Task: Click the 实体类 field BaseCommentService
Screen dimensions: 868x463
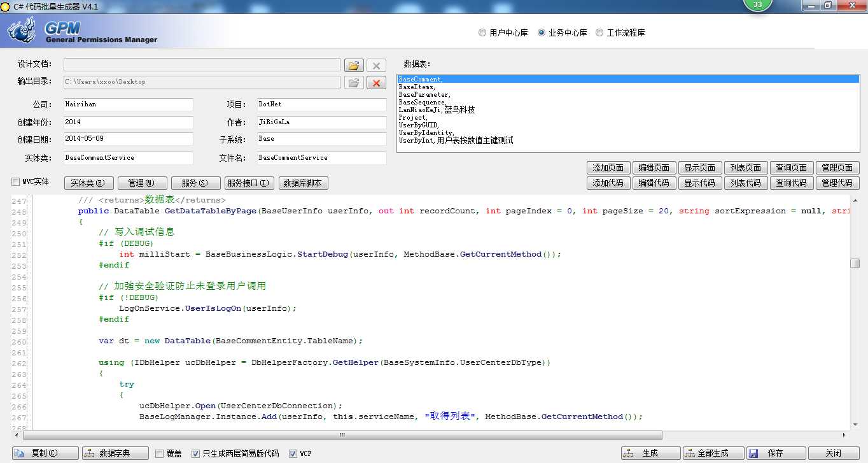Action: 128,158
